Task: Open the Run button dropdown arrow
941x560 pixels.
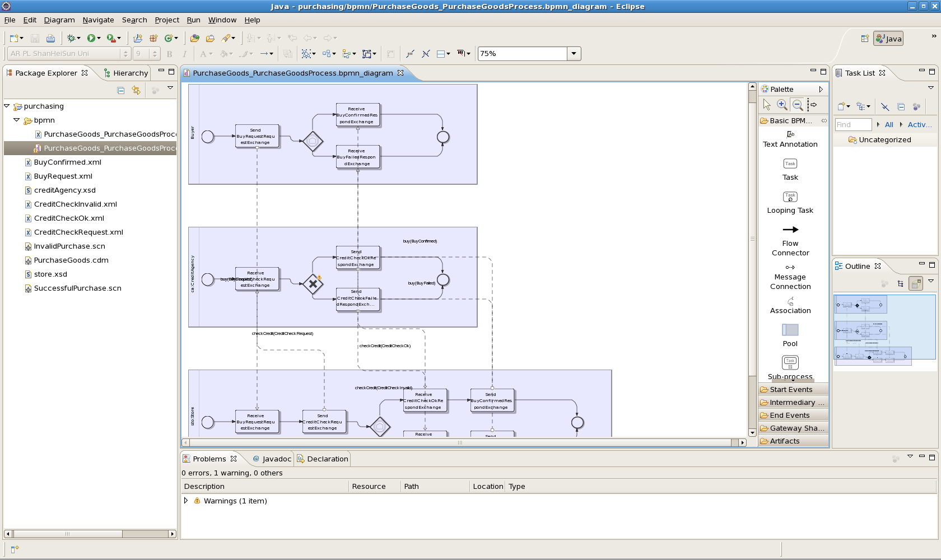Action: tap(99, 38)
